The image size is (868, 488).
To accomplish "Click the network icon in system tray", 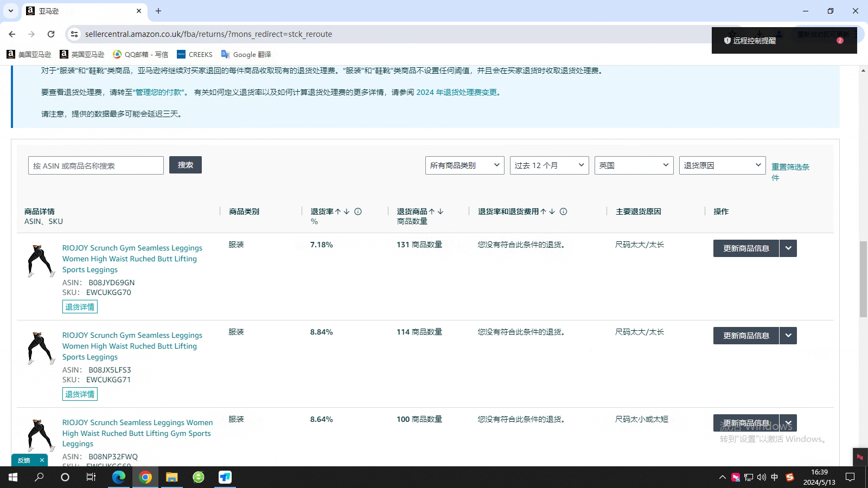I will [749, 477].
